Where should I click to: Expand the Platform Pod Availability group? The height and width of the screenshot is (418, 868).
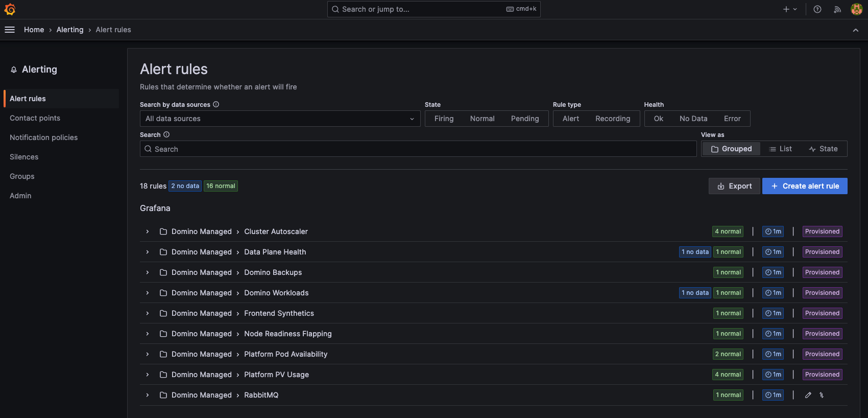coord(148,354)
